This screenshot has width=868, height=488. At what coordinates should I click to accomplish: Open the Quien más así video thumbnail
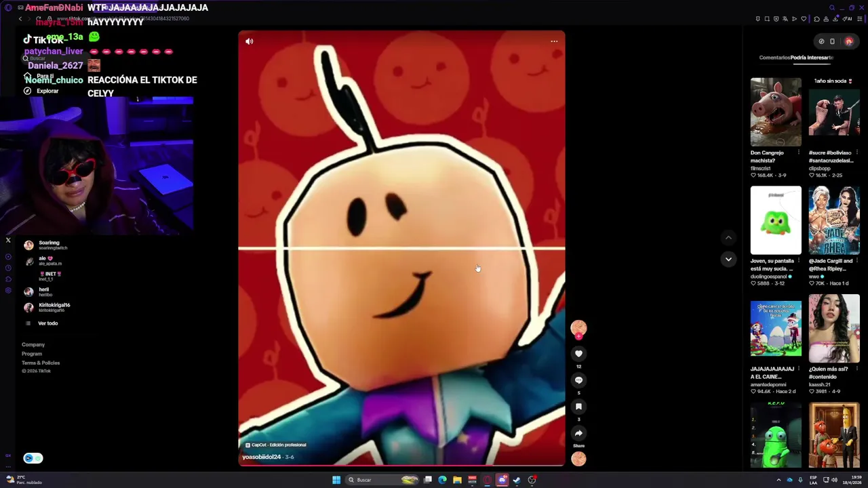click(x=834, y=328)
